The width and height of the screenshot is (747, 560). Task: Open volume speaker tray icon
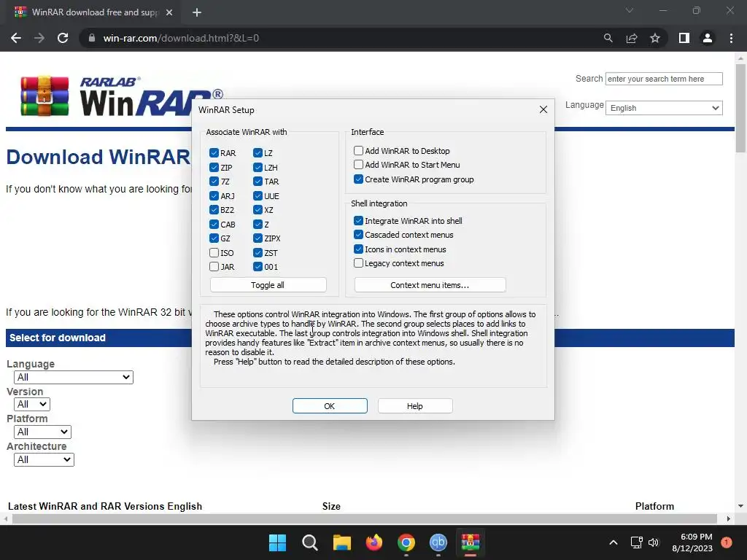tap(654, 542)
